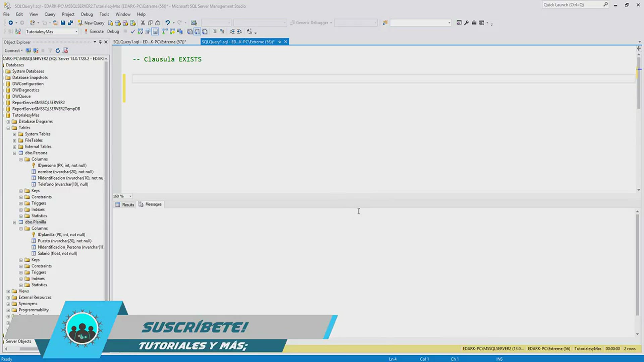Viewport: 644px width, 362px height.
Task: Click the New Query button
Action: [91, 23]
